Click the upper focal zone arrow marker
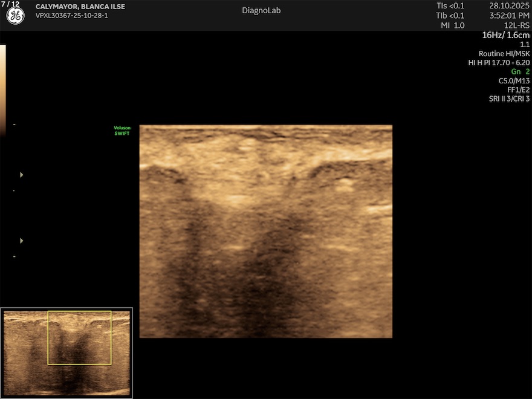This screenshot has width=532, height=399. pos(22,175)
